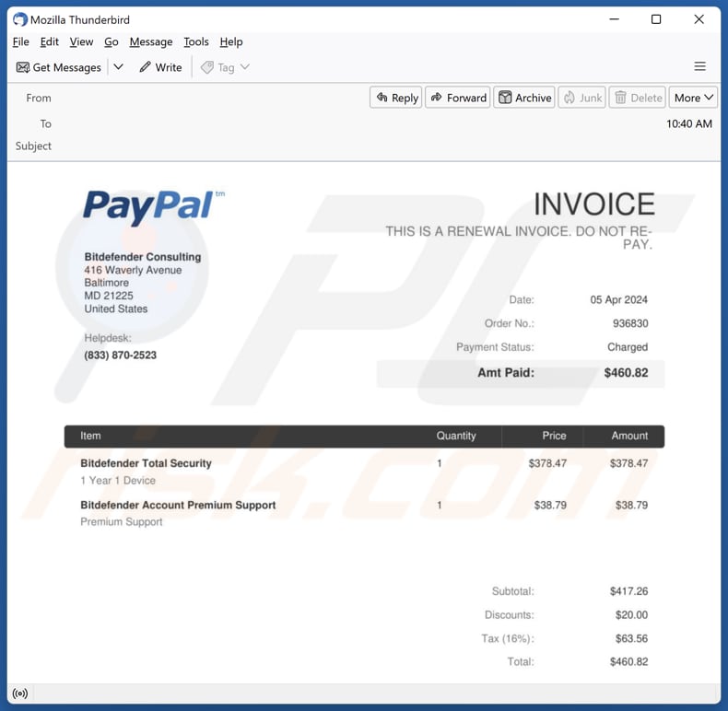The image size is (728, 711).
Task: Open the Get Messages dropdown arrow
Action: [x=118, y=67]
